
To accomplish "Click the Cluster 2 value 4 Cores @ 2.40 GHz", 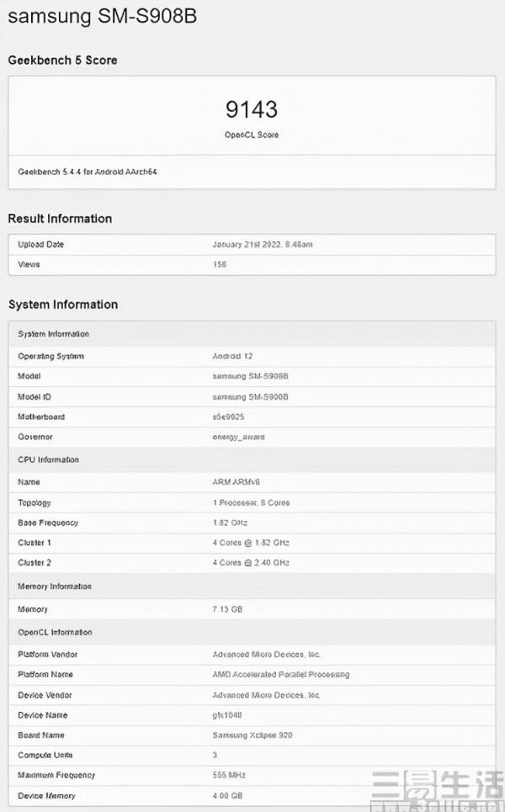I will click(x=251, y=562).
